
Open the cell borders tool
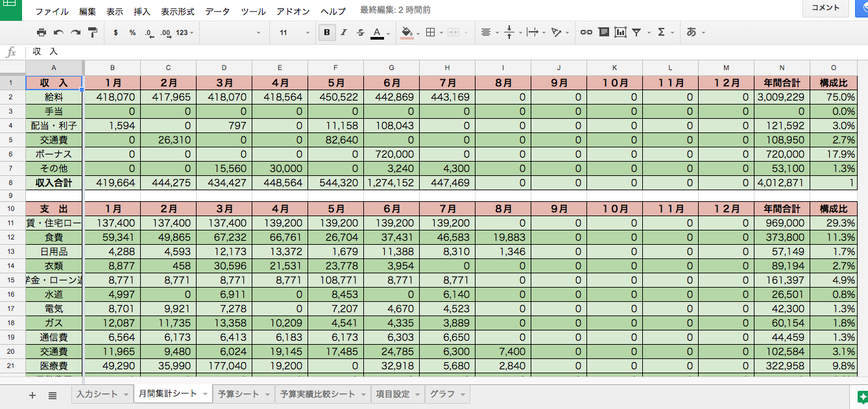(x=429, y=32)
